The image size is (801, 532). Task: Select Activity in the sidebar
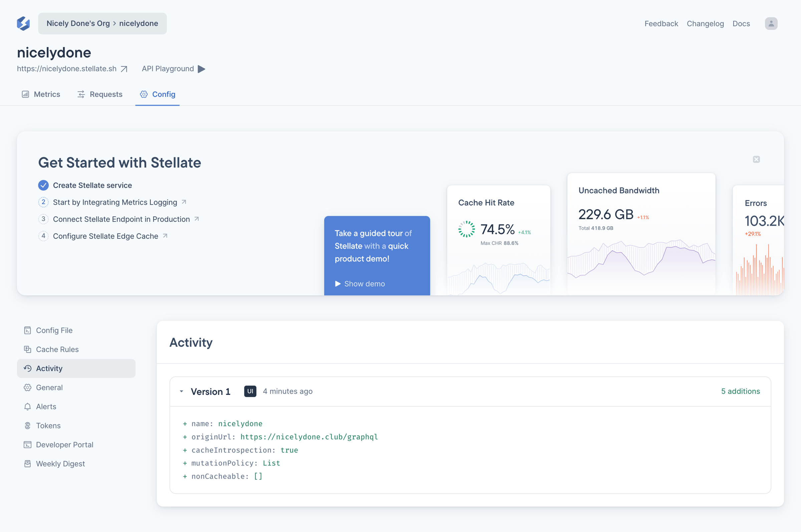tap(76, 369)
